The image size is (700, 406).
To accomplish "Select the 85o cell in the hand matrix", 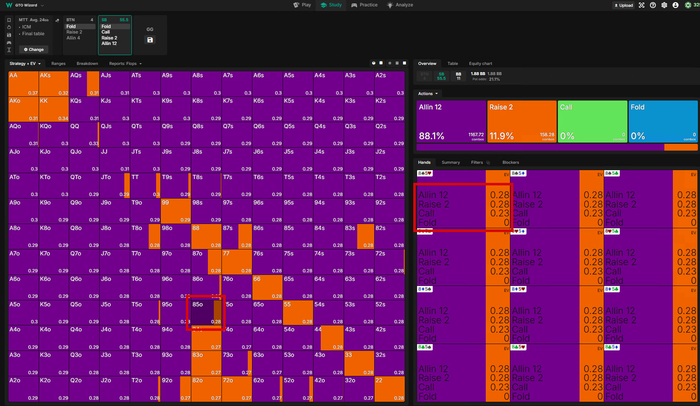I will [206, 313].
